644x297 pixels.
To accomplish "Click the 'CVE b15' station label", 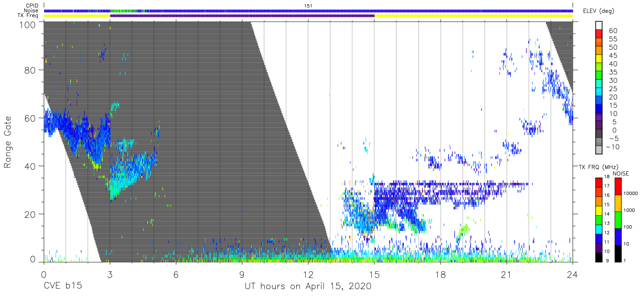I will (x=62, y=287).
